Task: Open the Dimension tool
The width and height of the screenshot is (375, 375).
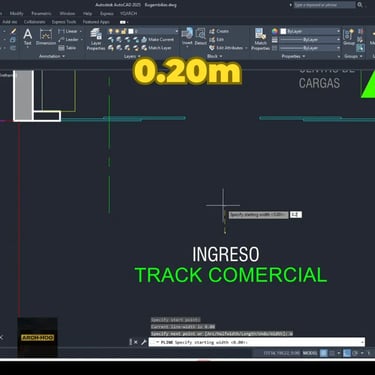Action: coord(46,37)
